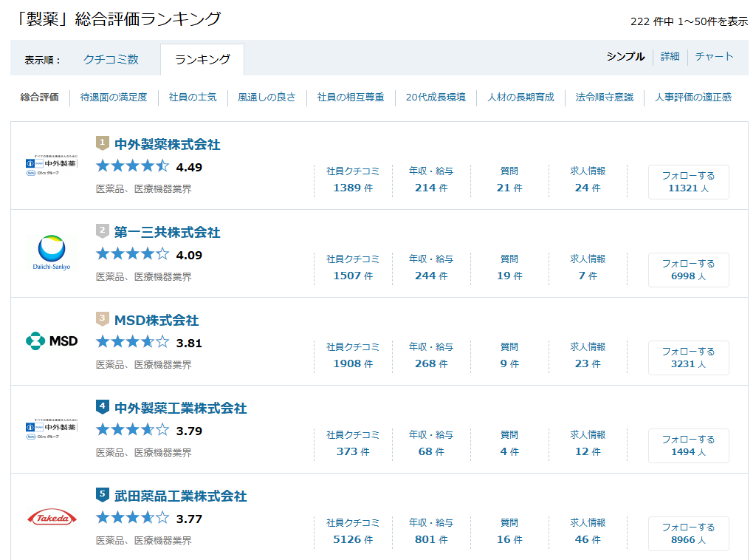Image resolution: width=756 pixels, height=560 pixels.
Task: View the 4 件 questions for 中外製薬工業
Action: click(x=509, y=451)
